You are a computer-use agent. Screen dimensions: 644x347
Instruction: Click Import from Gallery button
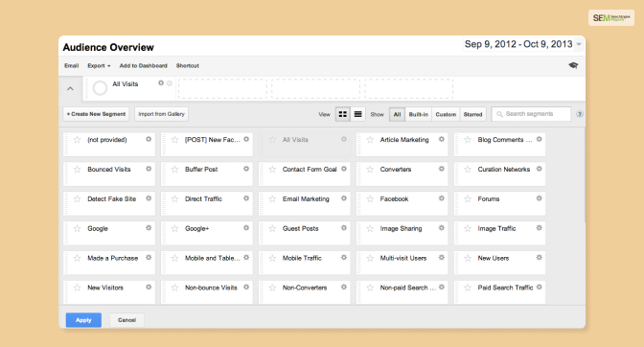(x=161, y=114)
